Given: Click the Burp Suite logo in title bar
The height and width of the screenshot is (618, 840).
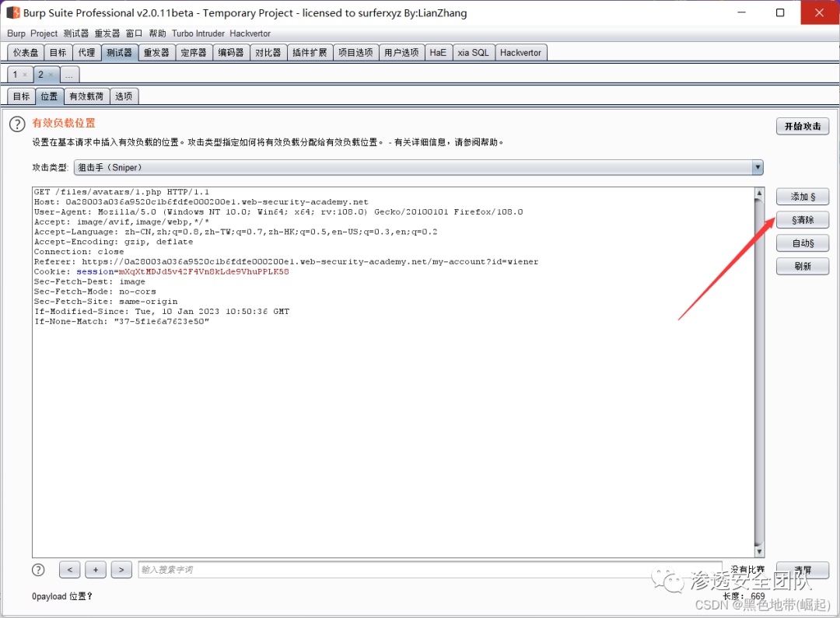Looking at the screenshot, I should pyautogui.click(x=13, y=12).
